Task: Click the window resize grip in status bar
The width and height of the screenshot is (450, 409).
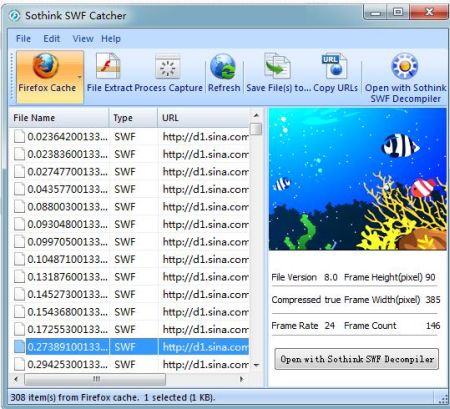Action: [443, 399]
